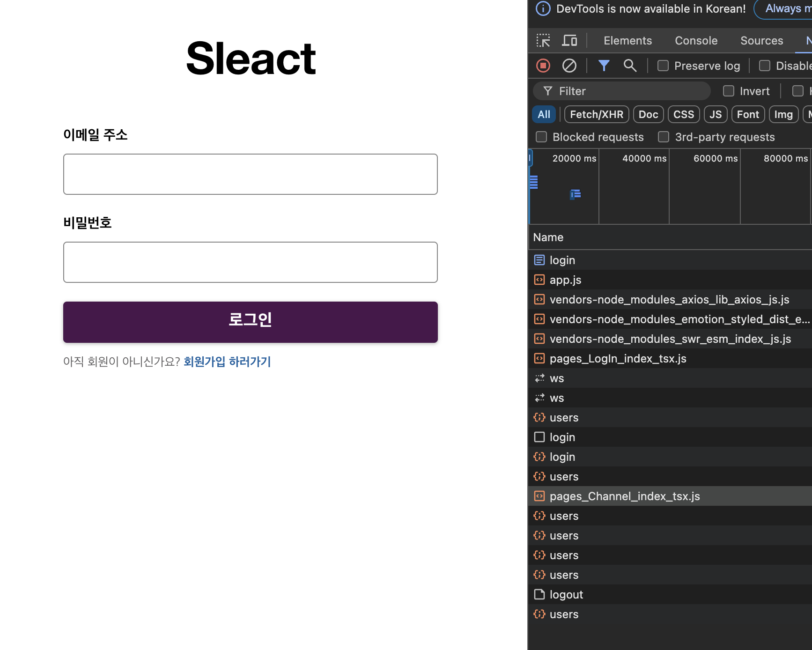Click the purple 로그인 button
Viewport: 812px width, 650px height.
(x=251, y=322)
